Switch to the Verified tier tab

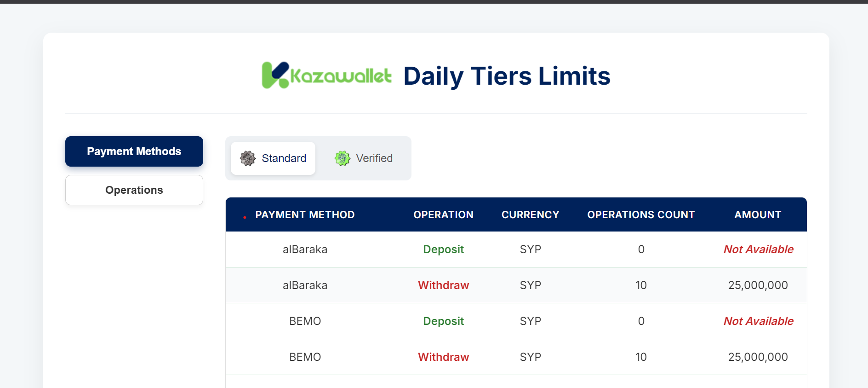pyautogui.click(x=364, y=158)
